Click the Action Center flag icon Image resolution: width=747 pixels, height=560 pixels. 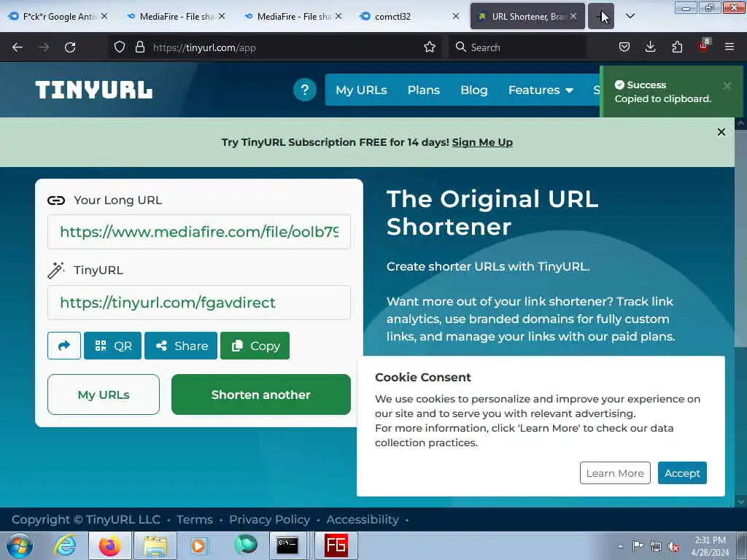coord(638,546)
